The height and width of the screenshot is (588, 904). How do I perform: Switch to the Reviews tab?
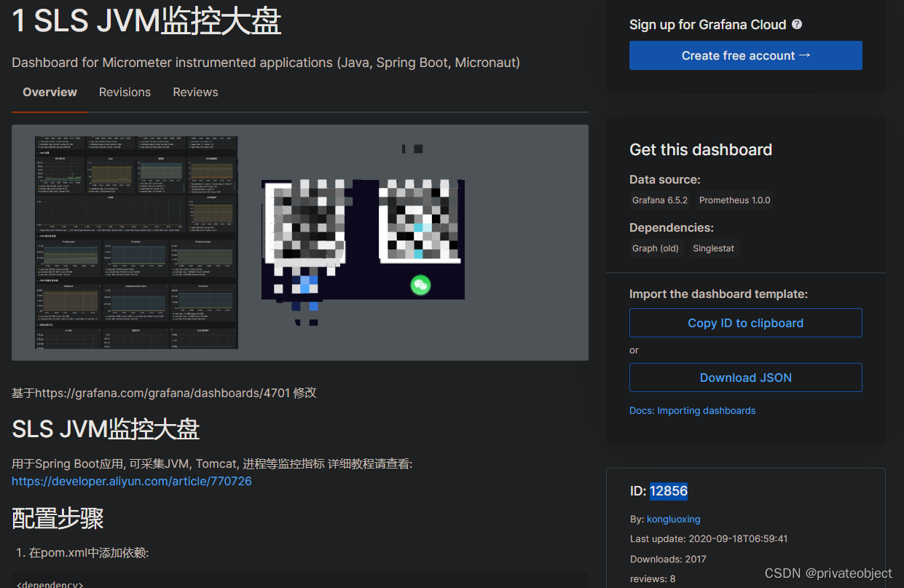coord(195,92)
